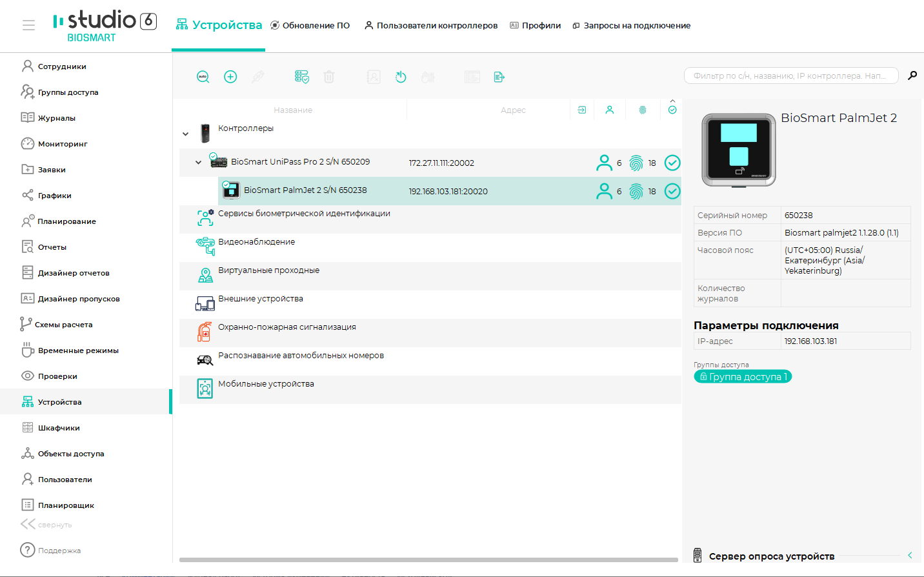924x577 pixels.
Task: Open the Обновление ПО tab
Action: [310, 25]
